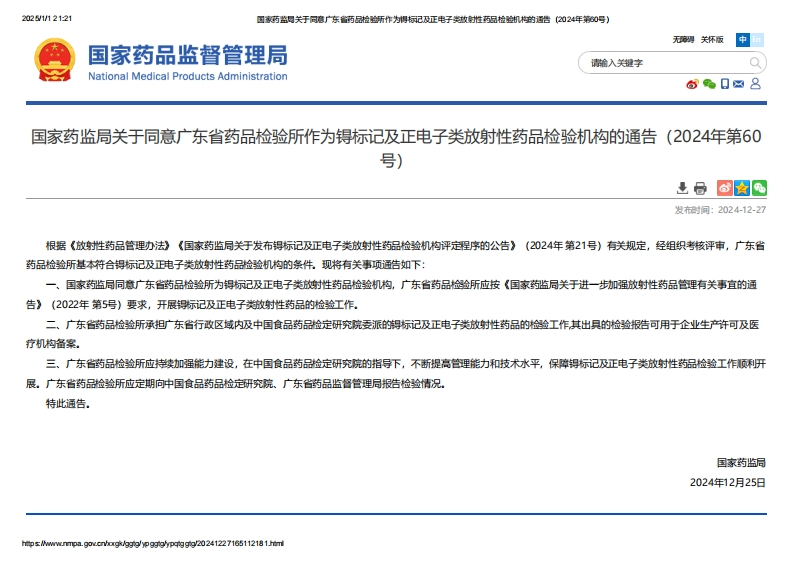Click the mobile phone version icon

(x=725, y=84)
